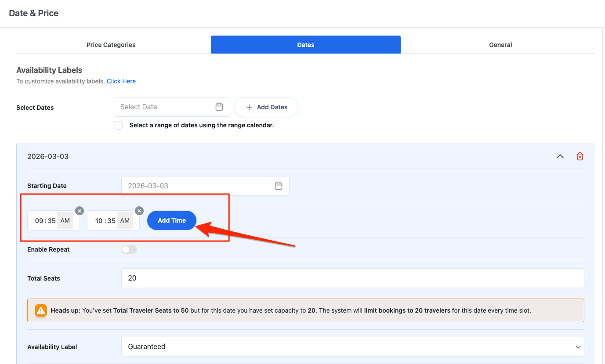605x364 pixels.
Task: Click the Add Time button
Action: pyautogui.click(x=171, y=220)
